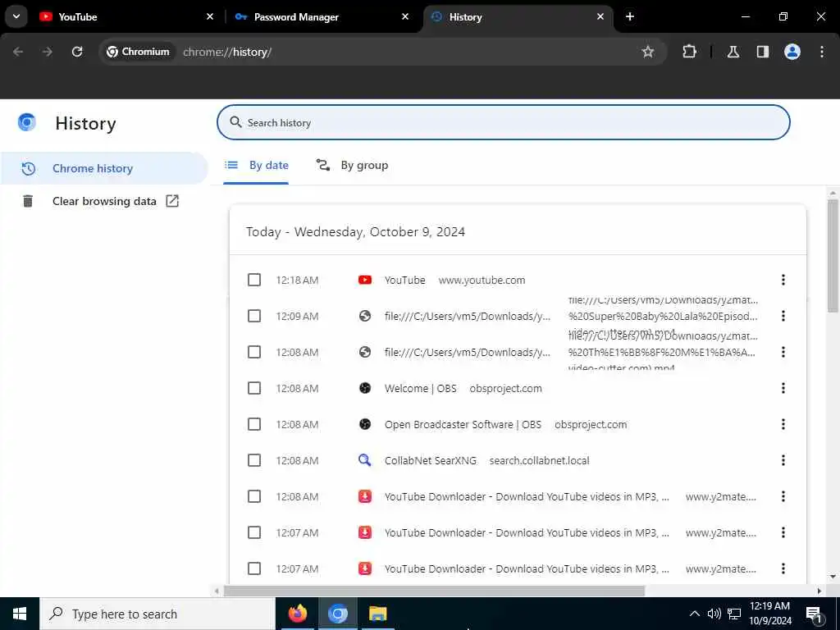840x630 pixels.
Task: Check the 12:09 AM file entry
Action: (x=254, y=316)
